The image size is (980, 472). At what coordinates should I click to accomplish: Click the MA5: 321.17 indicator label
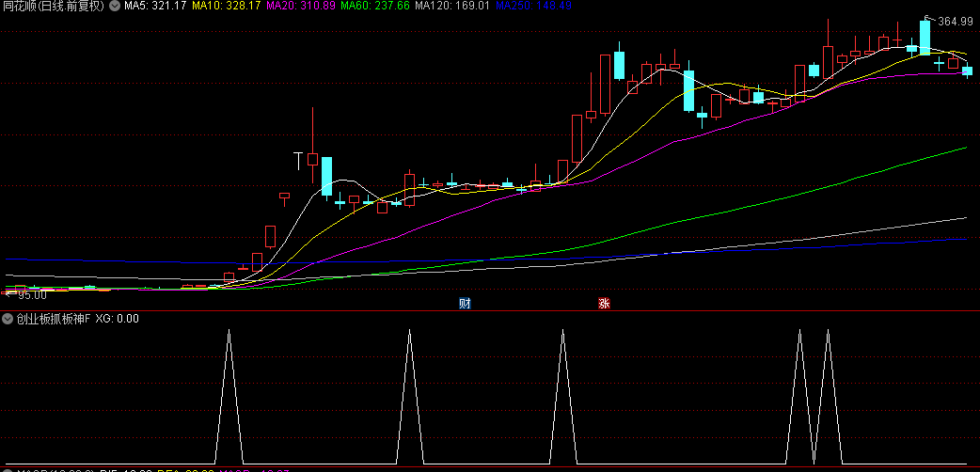(155, 7)
